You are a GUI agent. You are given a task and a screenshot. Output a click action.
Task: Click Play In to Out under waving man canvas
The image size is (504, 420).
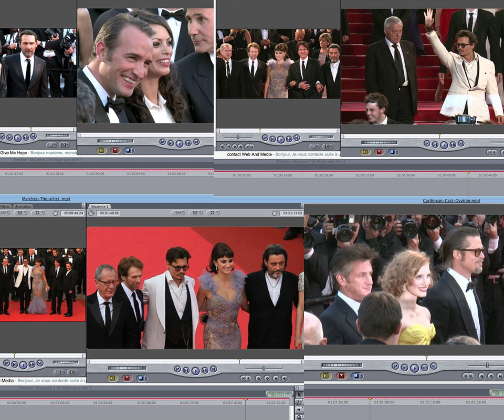pyautogui.click(x=435, y=144)
